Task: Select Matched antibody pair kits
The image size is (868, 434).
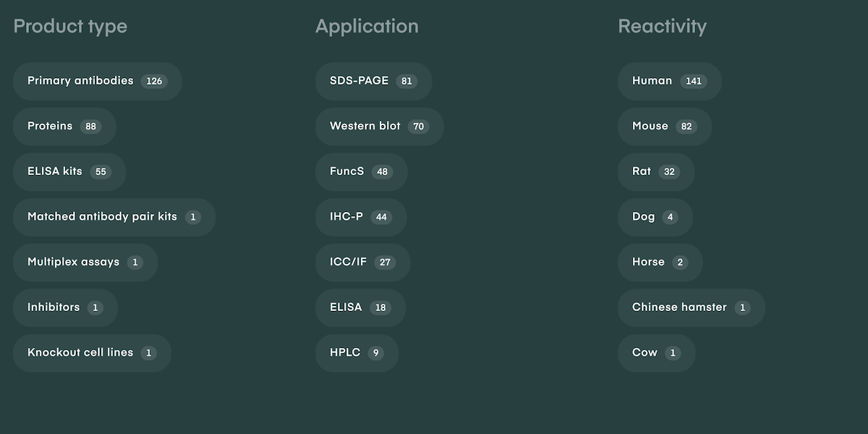Action: point(114,217)
